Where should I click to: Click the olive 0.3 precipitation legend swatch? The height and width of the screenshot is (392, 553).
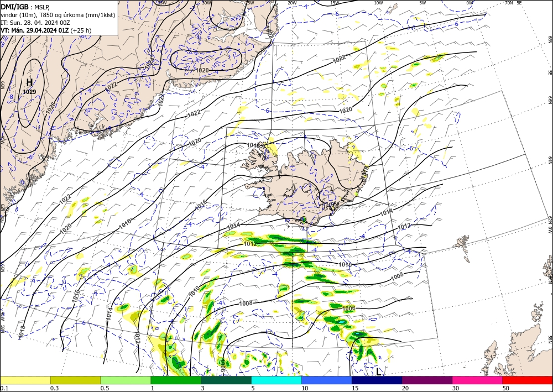pyautogui.click(x=75, y=380)
